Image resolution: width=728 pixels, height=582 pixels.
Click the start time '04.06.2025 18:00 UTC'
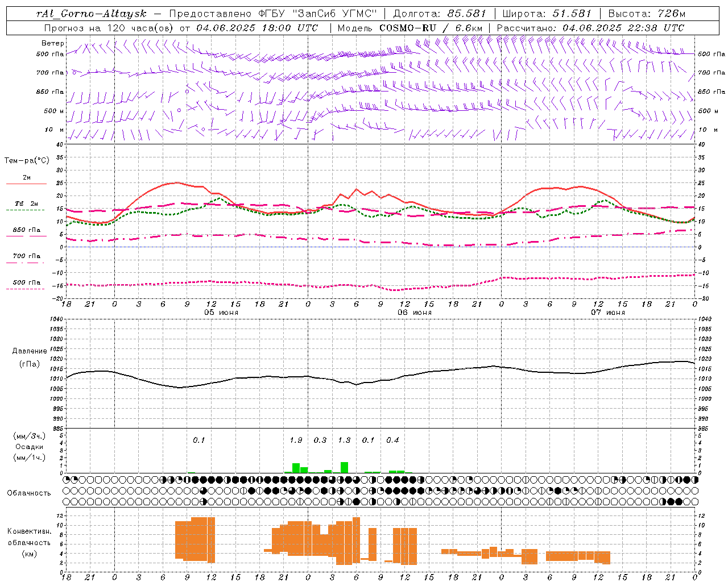[x=257, y=28]
